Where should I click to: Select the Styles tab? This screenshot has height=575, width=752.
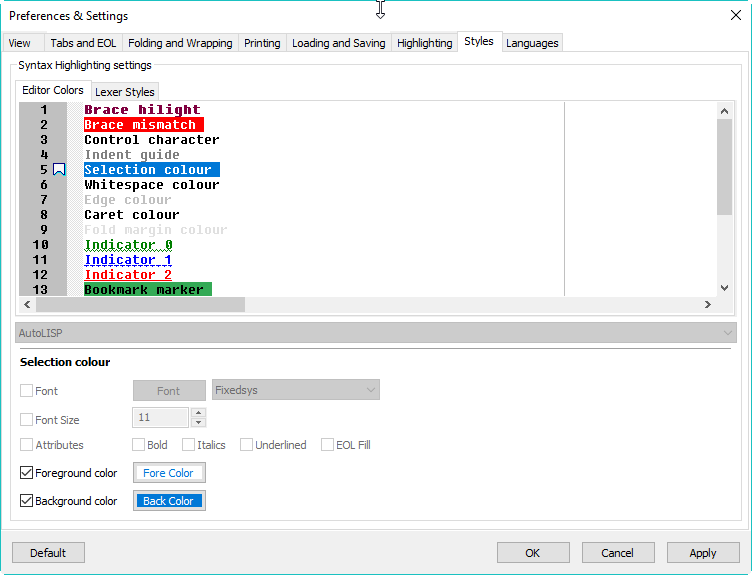(x=479, y=42)
